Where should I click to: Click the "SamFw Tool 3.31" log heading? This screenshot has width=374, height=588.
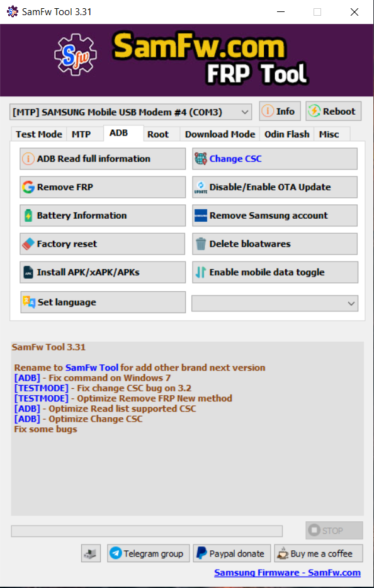[x=48, y=347]
